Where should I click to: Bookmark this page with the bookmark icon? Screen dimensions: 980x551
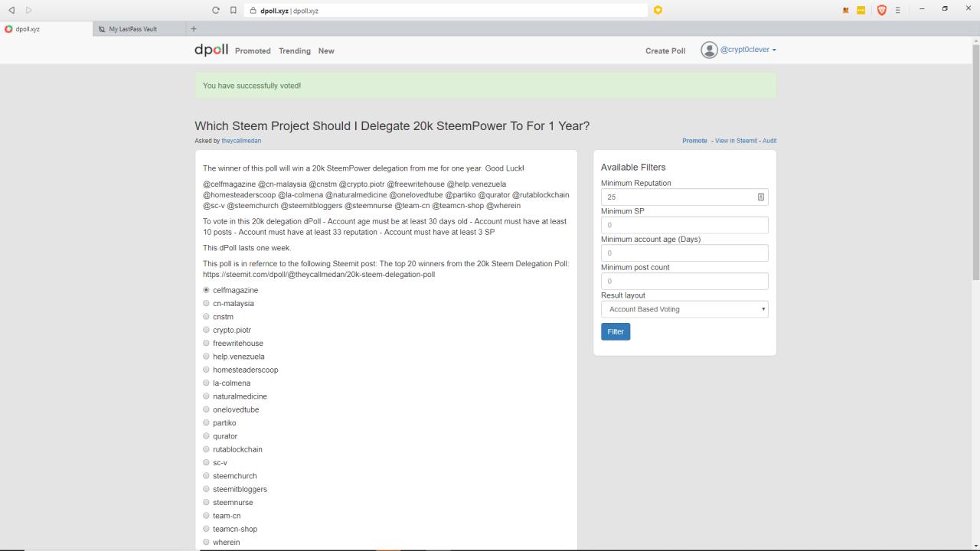(x=234, y=11)
